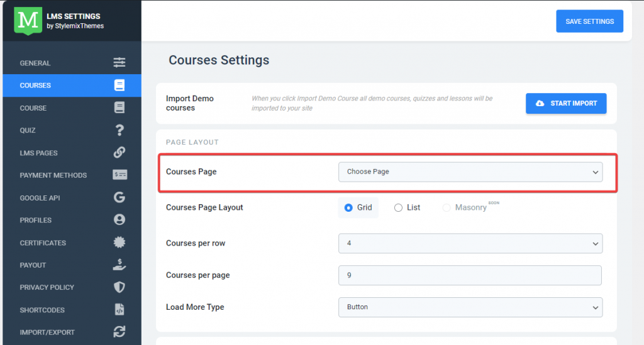Click the Courses Page Layout label
Screen dimensions: 644x345
204,207
